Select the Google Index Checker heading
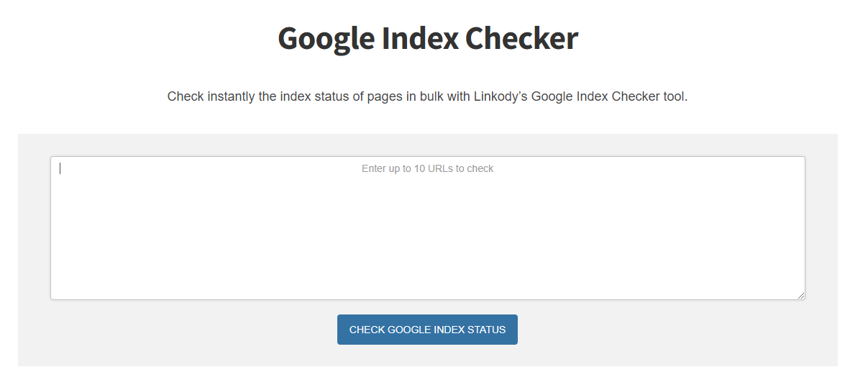868x385 pixels. (x=428, y=38)
